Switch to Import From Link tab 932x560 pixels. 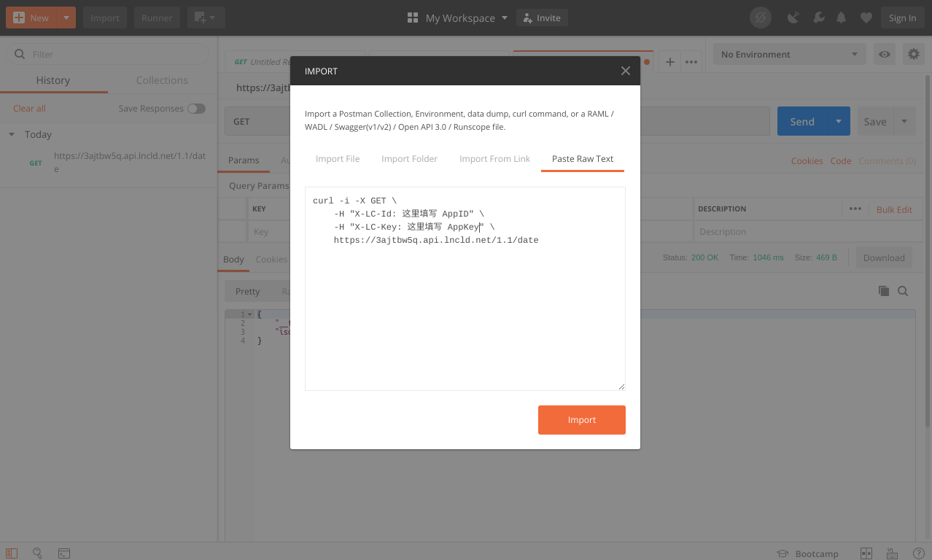(x=494, y=158)
